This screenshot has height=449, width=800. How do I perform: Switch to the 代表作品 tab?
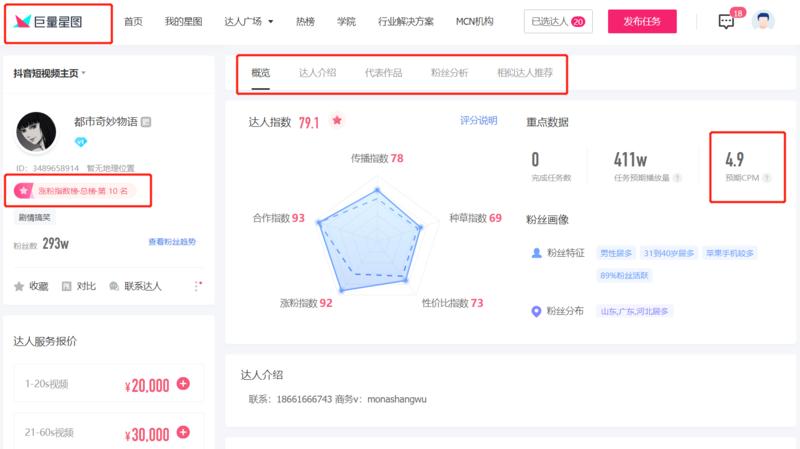tap(383, 73)
